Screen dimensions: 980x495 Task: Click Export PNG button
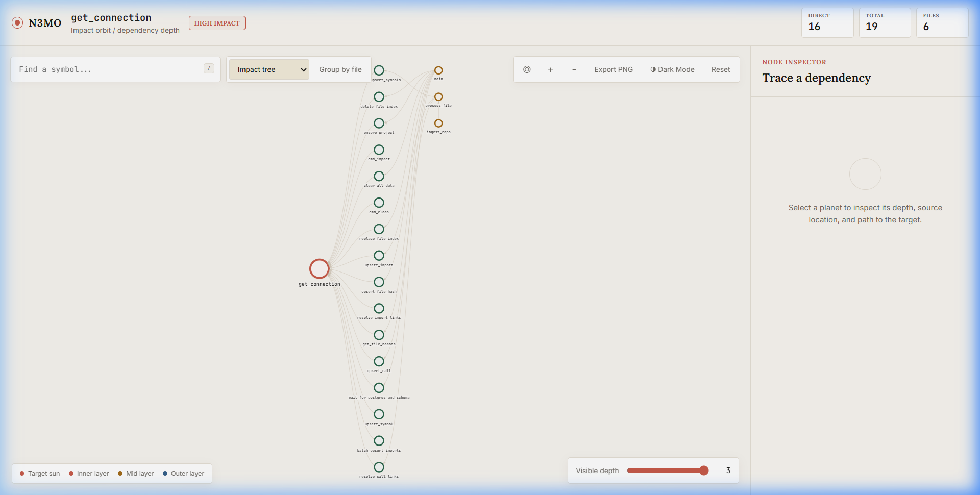point(614,69)
